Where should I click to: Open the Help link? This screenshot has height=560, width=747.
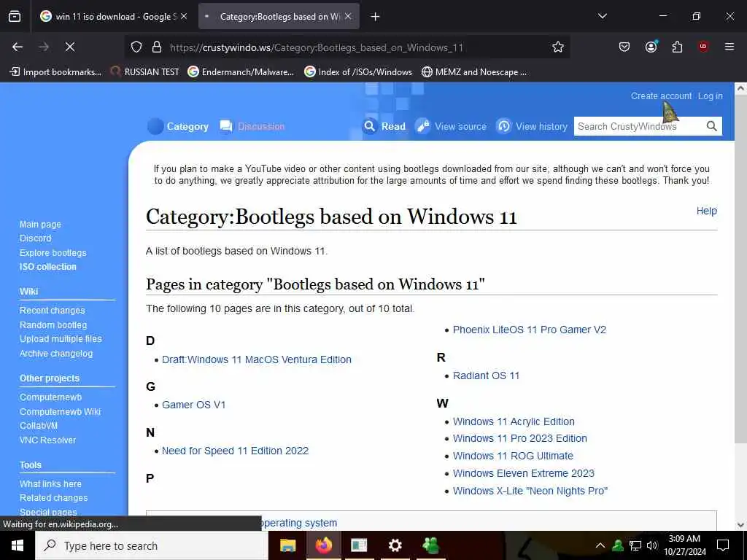click(x=706, y=211)
